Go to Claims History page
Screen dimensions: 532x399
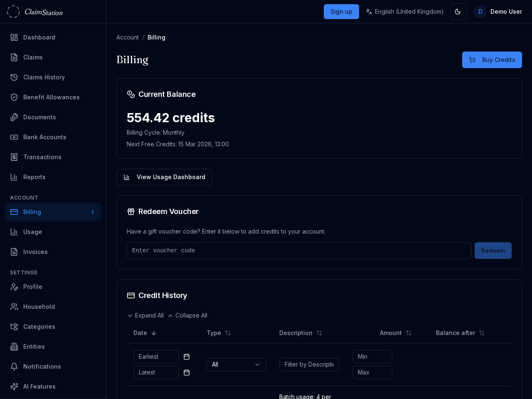pos(53,77)
